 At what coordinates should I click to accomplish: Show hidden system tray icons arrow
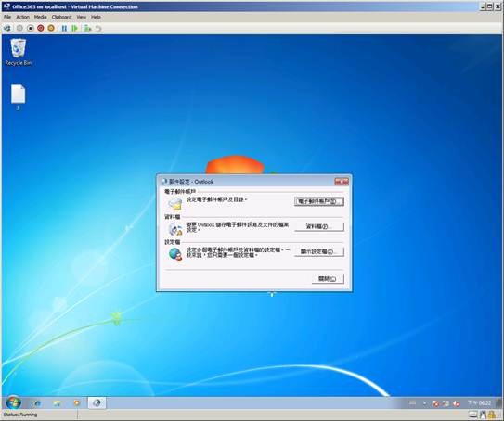[424, 403]
